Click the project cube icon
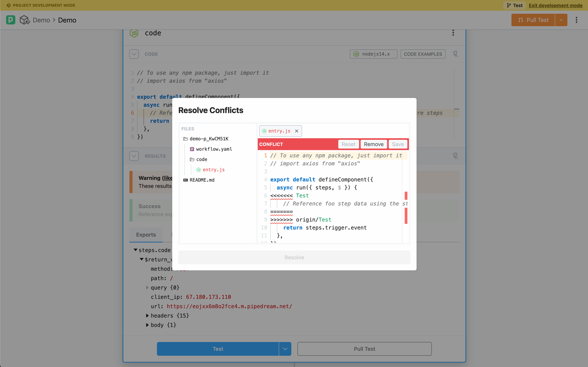This screenshot has height=367, width=588. (25, 20)
